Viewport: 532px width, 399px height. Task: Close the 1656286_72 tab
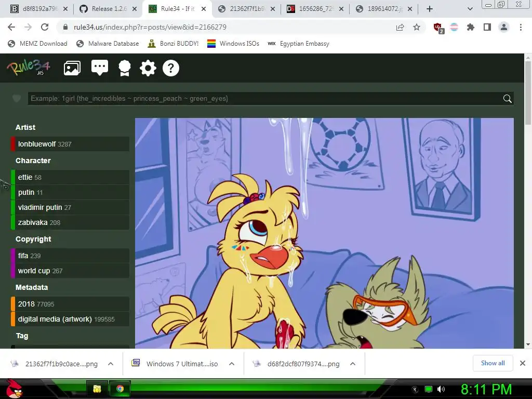click(x=341, y=9)
